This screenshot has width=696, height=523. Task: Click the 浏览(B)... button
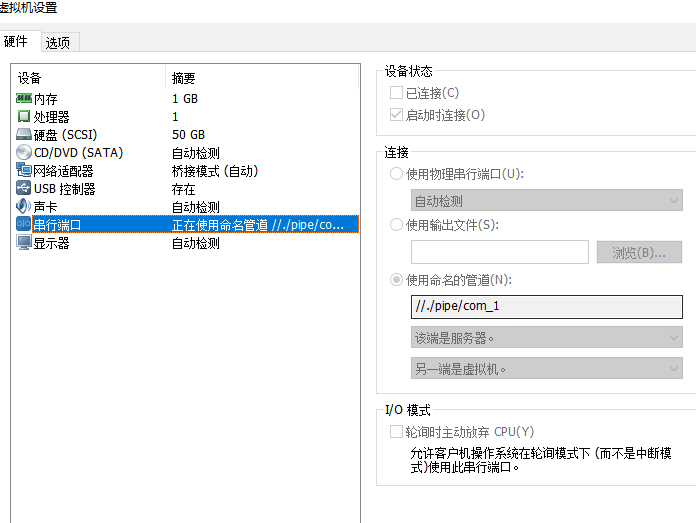click(x=639, y=252)
